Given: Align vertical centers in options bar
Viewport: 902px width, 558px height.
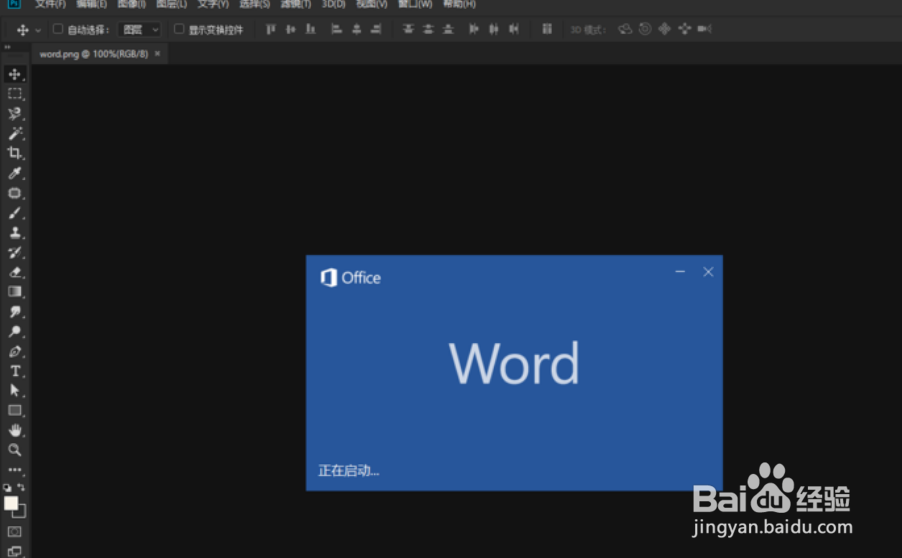Looking at the screenshot, I should point(291,29).
